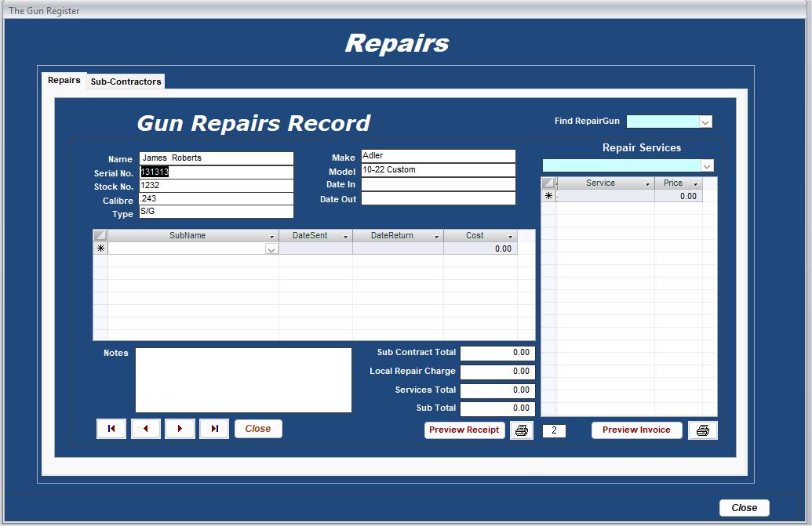Click the new record asterisk in Repair Services grid
The height and width of the screenshot is (526, 812).
548,196
